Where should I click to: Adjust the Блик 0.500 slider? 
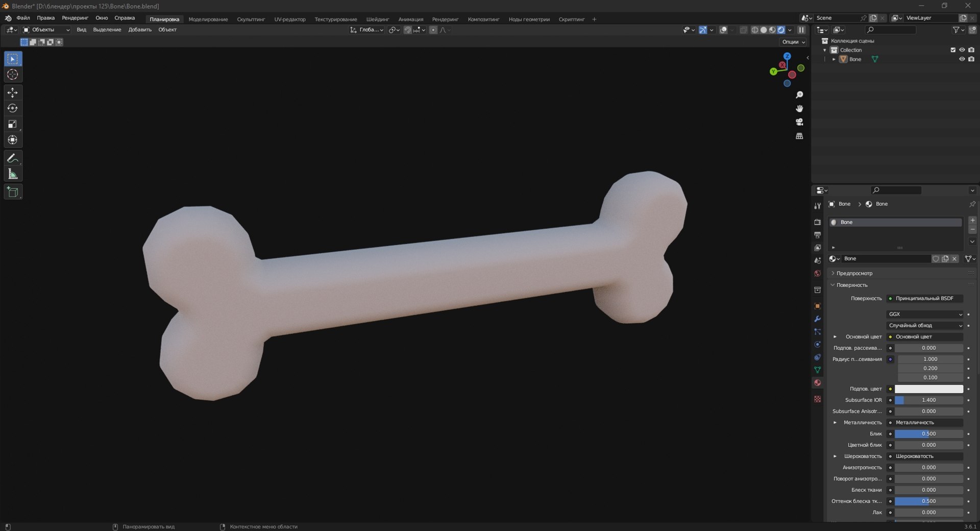click(x=929, y=434)
